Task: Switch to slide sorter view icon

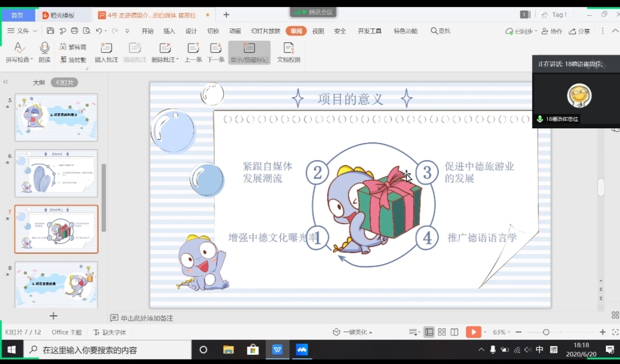Action: 442,332
